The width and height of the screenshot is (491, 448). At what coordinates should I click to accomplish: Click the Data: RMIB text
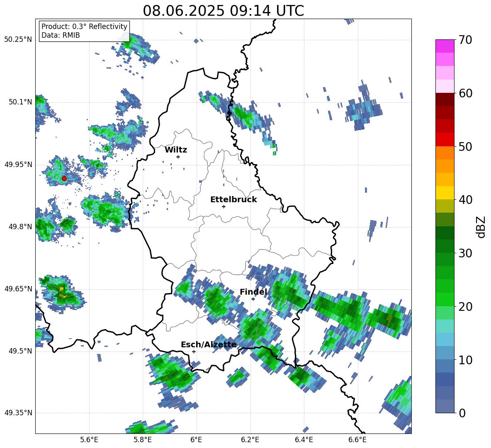point(61,35)
